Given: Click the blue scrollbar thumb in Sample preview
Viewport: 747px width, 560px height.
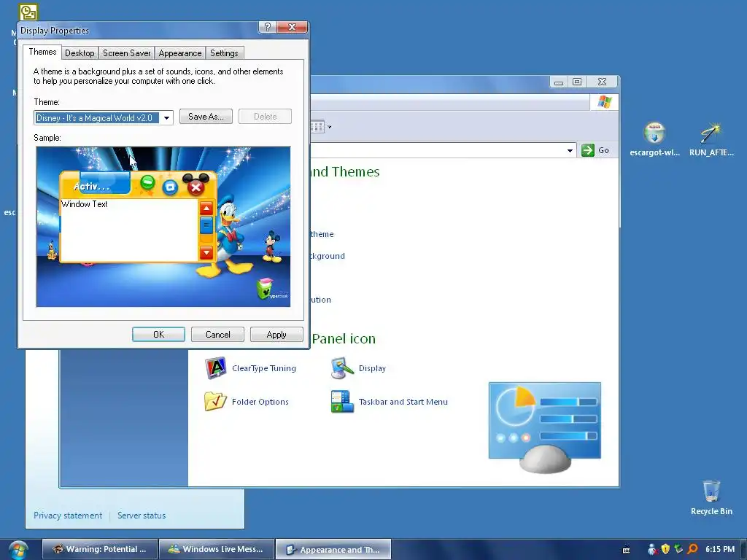Looking at the screenshot, I should pos(206,225).
